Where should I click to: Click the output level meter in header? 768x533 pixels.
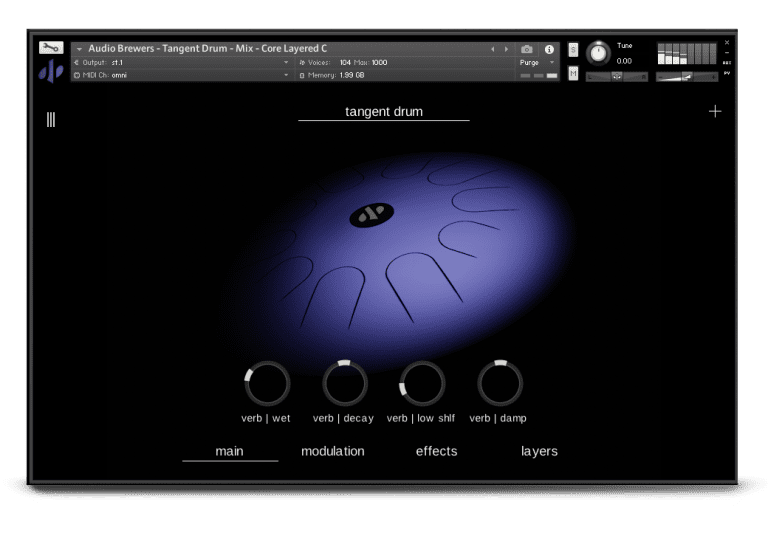click(x=687, y=53)
